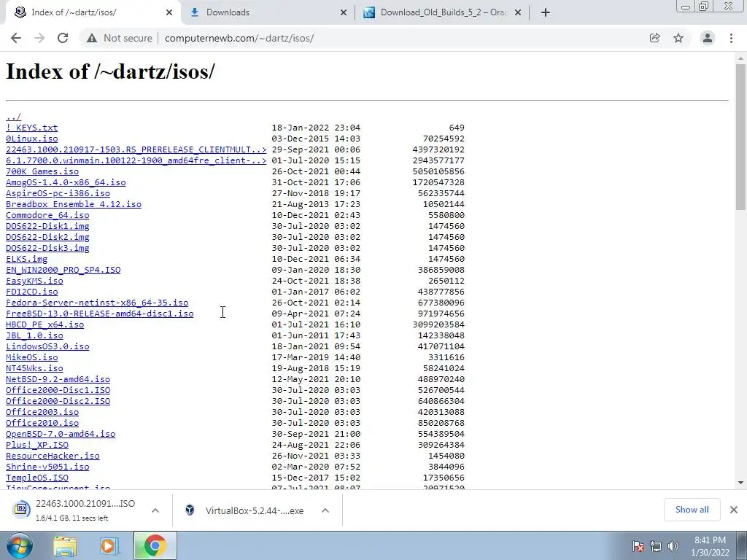Download Fedora-Server-netinst-x86_64-35.iso

pos(97,303)
